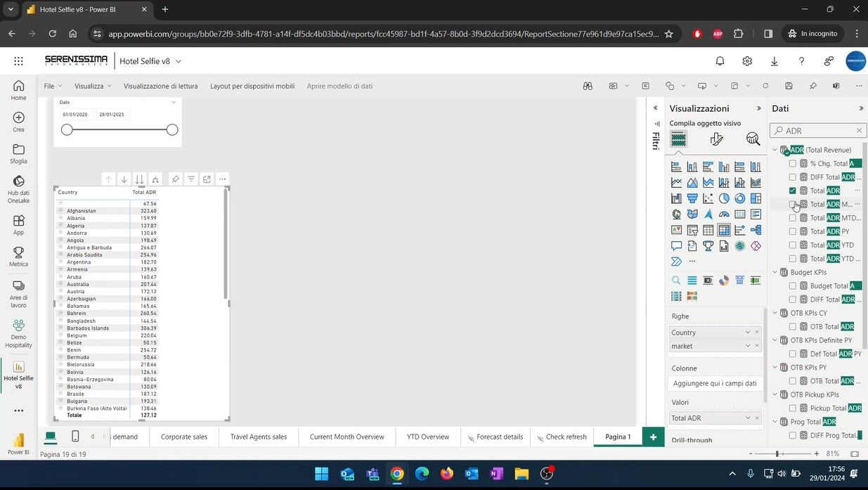
Task: Enable the Budget Total A field checkbox
Action: click(793, 286)
